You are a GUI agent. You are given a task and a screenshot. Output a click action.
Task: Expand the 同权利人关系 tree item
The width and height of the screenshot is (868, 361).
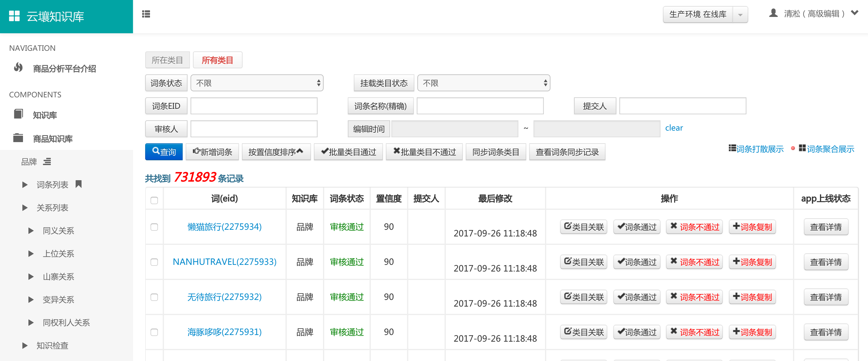[x=31, y=323]
